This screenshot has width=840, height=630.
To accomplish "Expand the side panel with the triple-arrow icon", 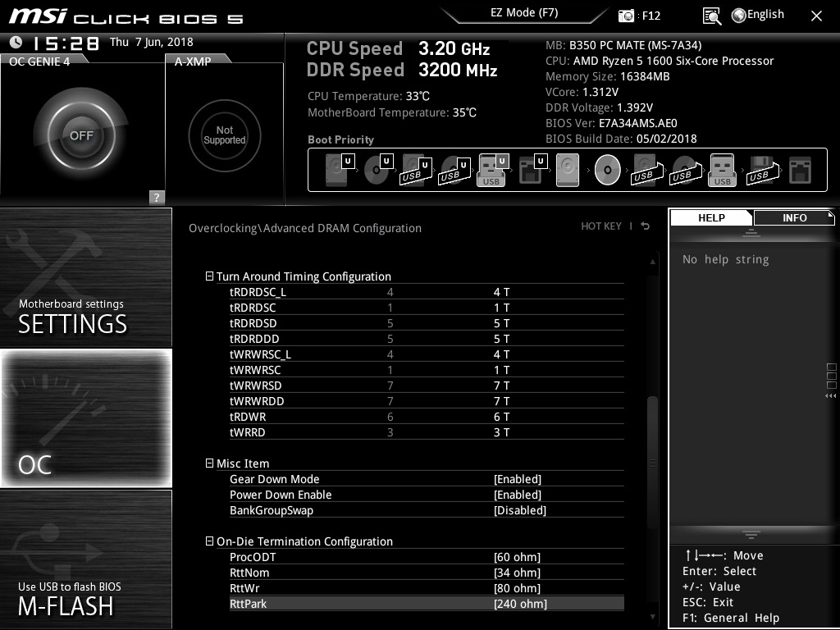I will (830, 396).
